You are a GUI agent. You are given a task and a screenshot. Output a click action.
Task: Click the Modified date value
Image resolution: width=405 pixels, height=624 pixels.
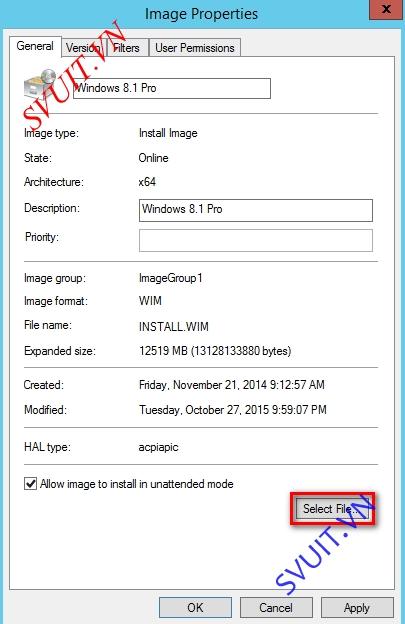(233, 410)
